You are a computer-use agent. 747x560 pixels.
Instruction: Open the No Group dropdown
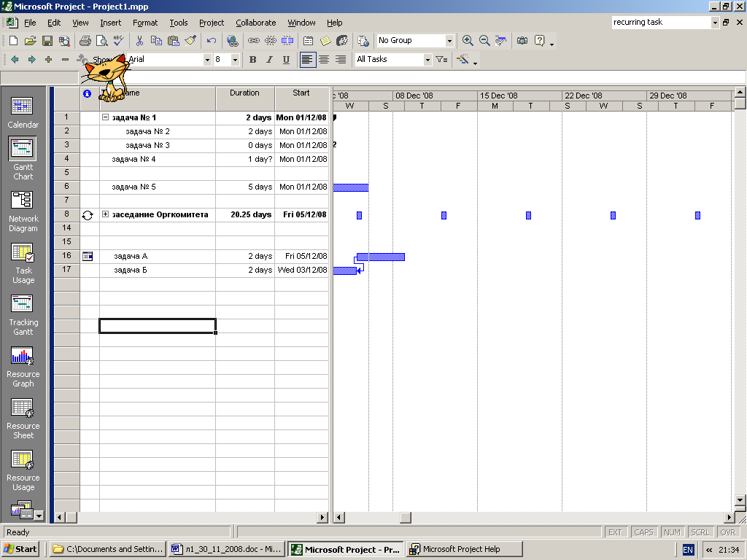449,41
